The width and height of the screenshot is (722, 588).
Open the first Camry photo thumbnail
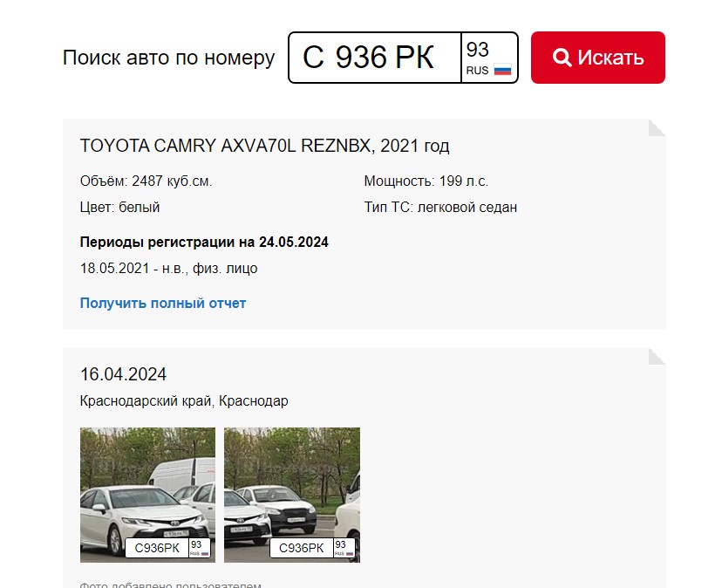[148, 495]
